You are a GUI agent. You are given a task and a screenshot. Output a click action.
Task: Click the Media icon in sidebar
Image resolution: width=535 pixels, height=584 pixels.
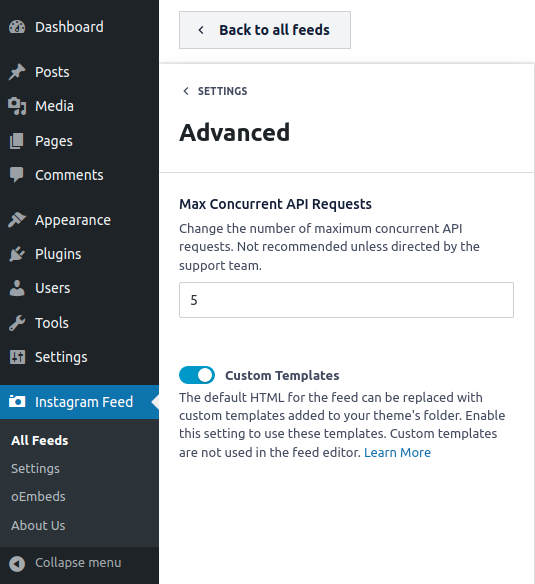[x=17, y=106]
